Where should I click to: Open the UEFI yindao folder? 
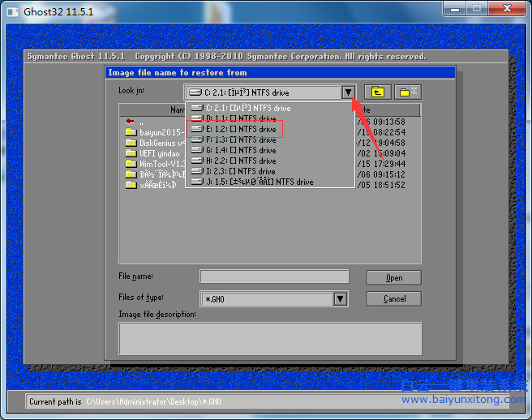tap(159, 153)
